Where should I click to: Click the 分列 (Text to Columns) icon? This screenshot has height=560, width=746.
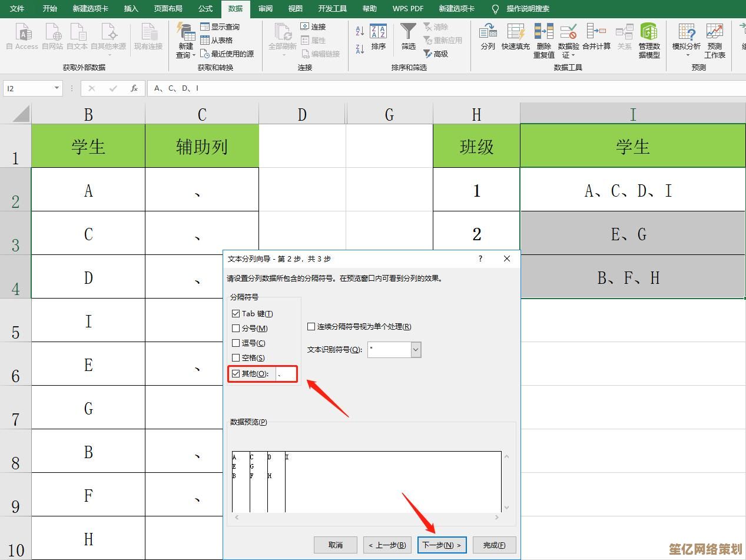pyautogui.click(x=488, y=34)
